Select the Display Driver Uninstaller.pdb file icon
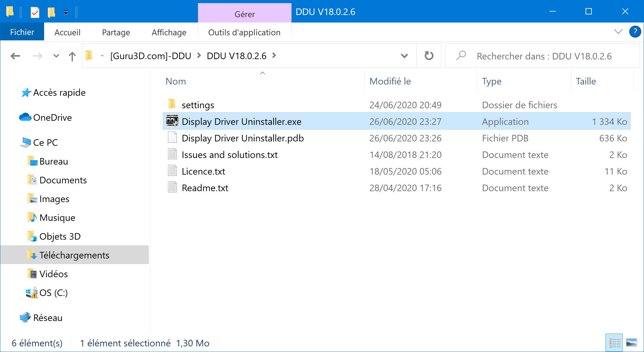644x352 pixels. [172, 138]
